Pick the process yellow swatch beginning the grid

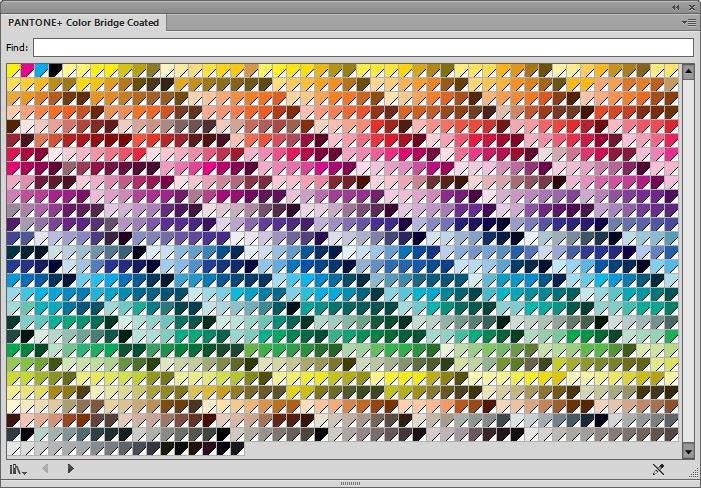click(x=13, y=71)
